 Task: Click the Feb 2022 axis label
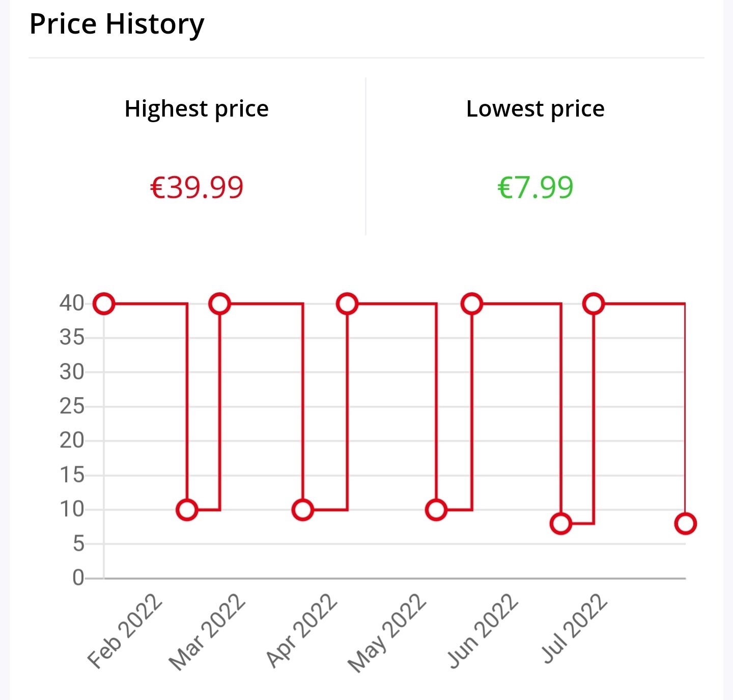pyautogui.click(x=125, y=631)
